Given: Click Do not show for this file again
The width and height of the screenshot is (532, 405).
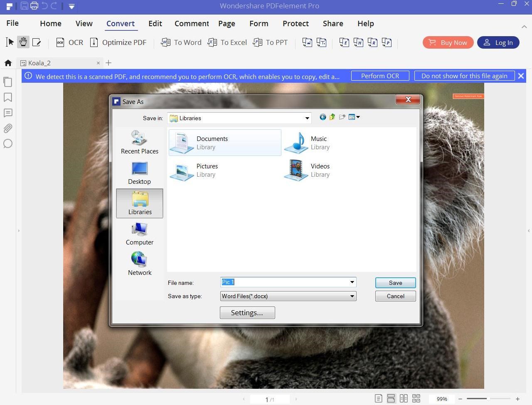Looking at the screenshot, I should pyautogui.click(x=464, y=76).
